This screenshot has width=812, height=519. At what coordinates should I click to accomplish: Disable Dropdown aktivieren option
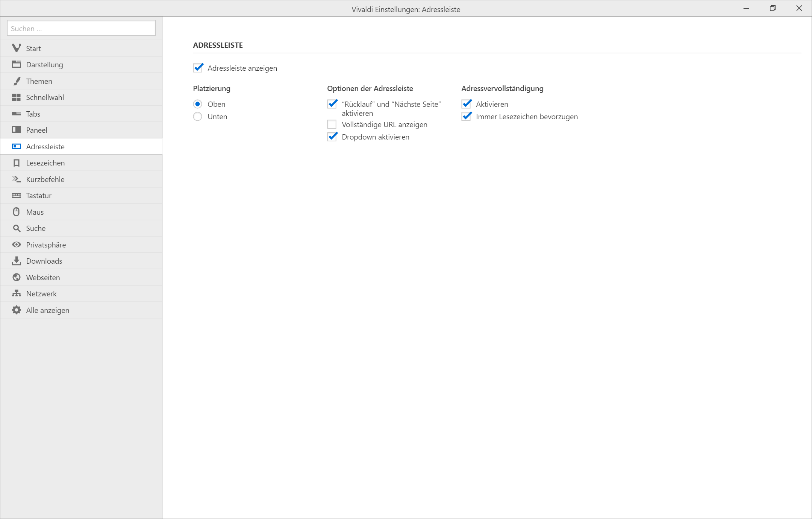coord(332,137)
